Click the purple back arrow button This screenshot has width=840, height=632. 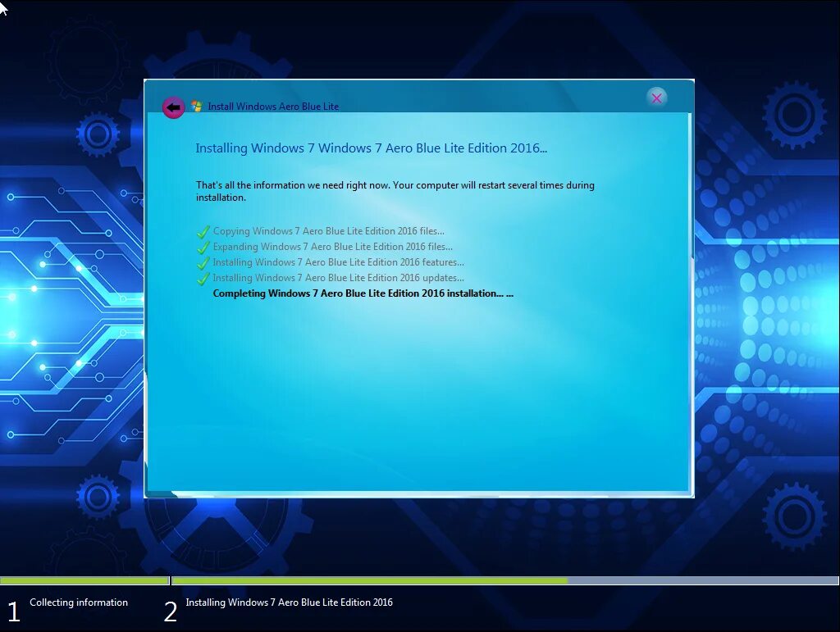tap(173, 107)
